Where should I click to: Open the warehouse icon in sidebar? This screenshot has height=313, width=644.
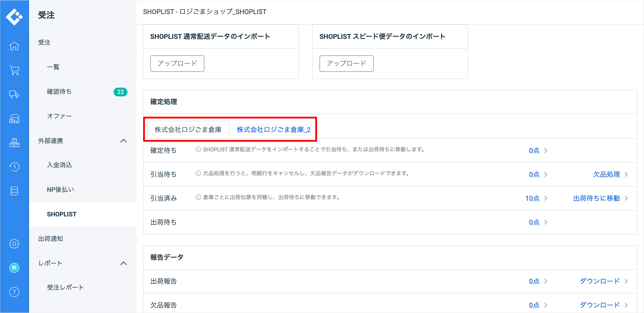[14, 119]
